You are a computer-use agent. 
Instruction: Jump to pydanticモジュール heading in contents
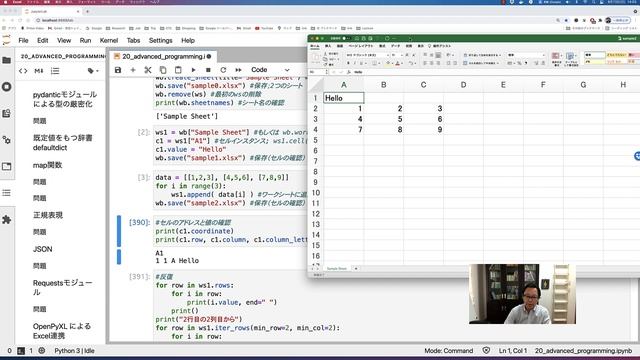pyautogui.click(x=65, y=99)
